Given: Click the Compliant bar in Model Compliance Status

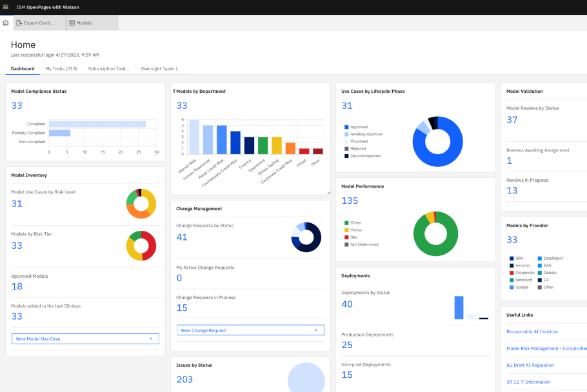Looking at the screenshot, I should [x=97, y=124].
